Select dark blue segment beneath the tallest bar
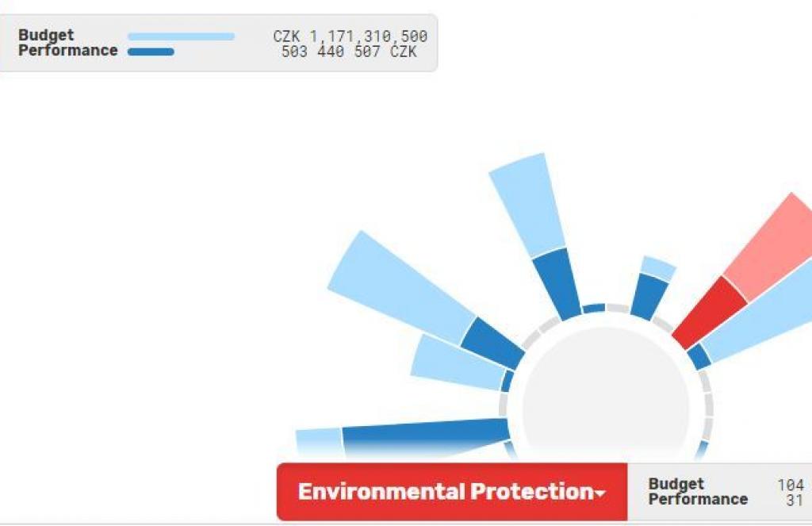The width and height of the screenshot is (812, 526). (557, 283)
